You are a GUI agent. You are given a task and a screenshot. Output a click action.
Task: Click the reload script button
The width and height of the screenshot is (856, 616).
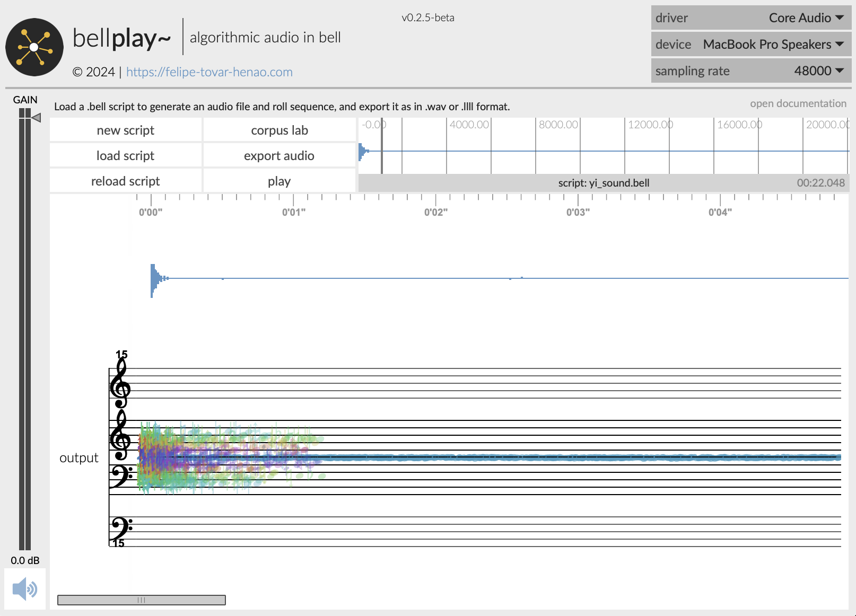click(126, 181)
